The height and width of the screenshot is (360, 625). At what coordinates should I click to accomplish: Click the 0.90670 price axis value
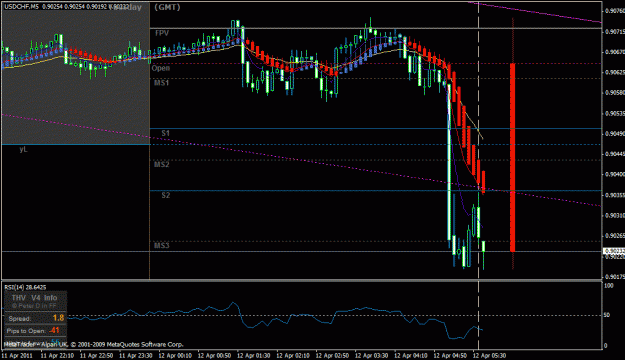614,52
